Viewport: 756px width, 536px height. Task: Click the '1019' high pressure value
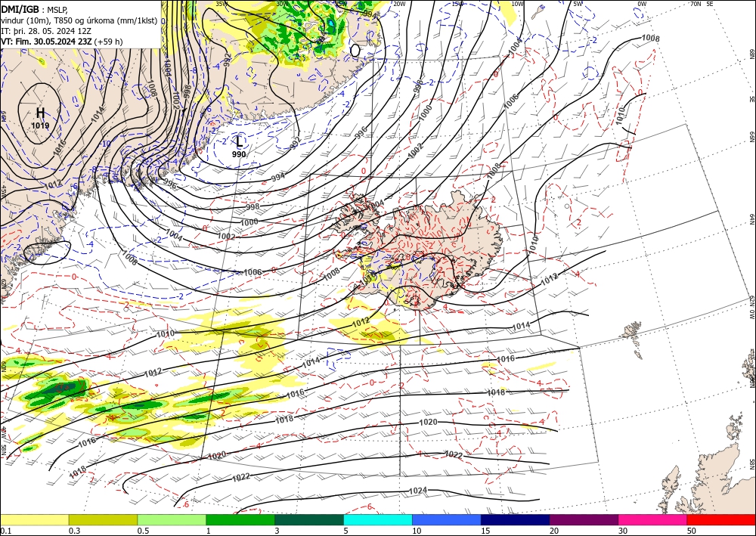[x=41, y=125]
